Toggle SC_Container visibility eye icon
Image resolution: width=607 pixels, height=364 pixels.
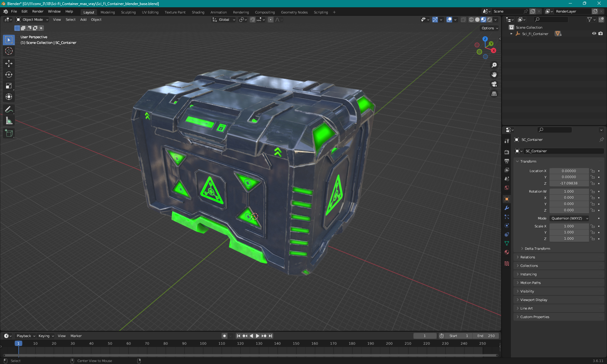[x=593, y=33]
